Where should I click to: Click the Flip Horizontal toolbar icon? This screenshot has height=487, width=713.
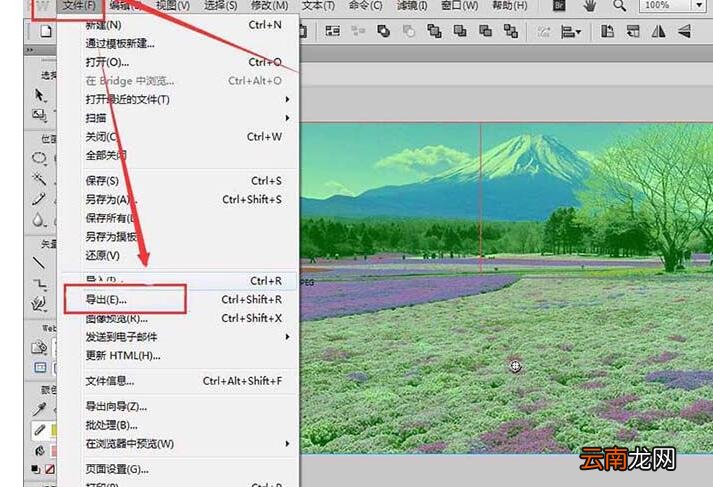[x=658, y=31]
